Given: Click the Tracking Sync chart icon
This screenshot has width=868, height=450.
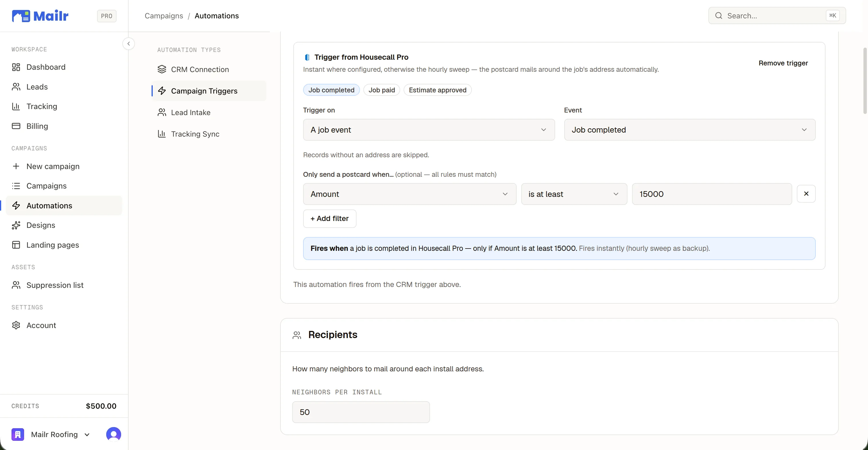Looking at the screenshot, I should point(162,134).
